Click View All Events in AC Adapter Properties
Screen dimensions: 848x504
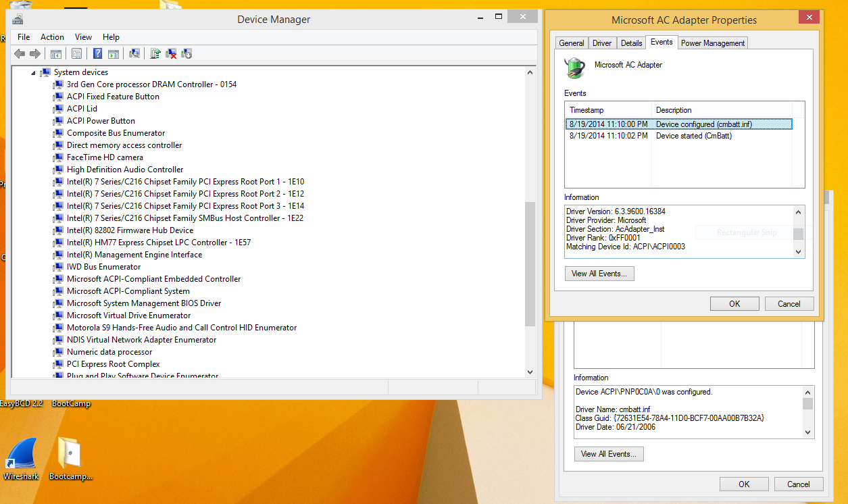click(599, 274)
